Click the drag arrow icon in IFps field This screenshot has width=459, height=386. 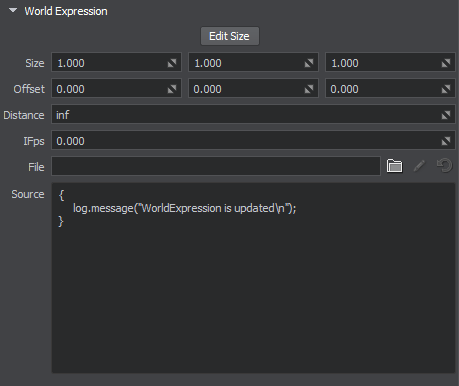tap(446, 141)
